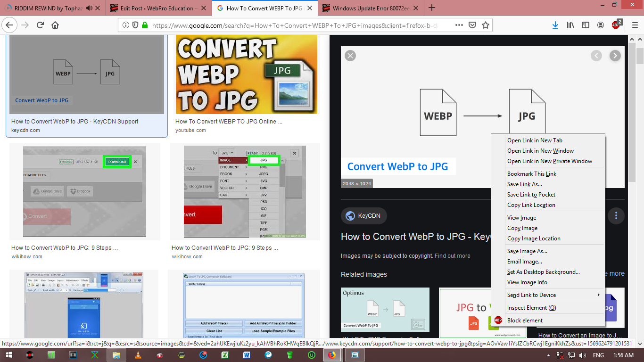Open the Firefox Account menu
Screen dimensions: 644x362
[x=600, y=25]
